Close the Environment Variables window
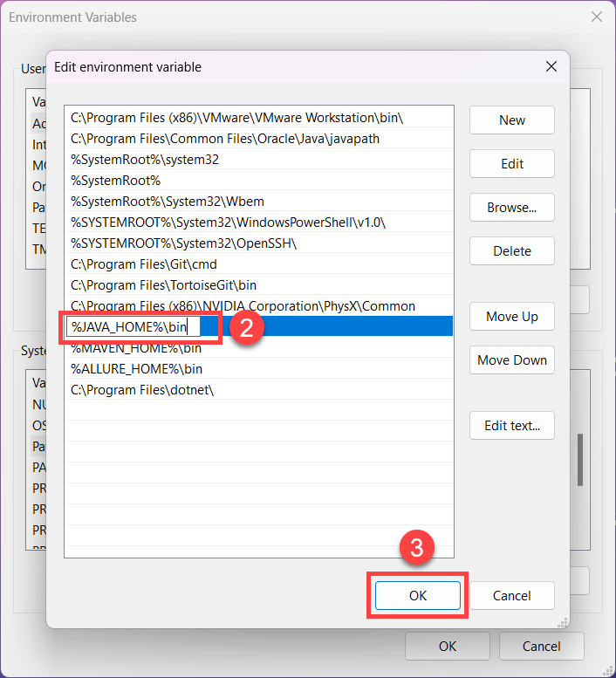 click(597, 17)
